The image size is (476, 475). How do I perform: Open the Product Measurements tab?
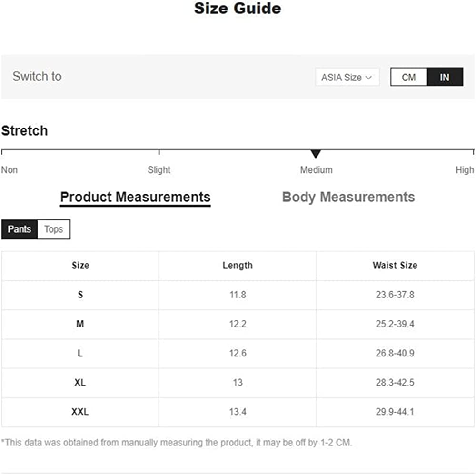pos(135,197)
